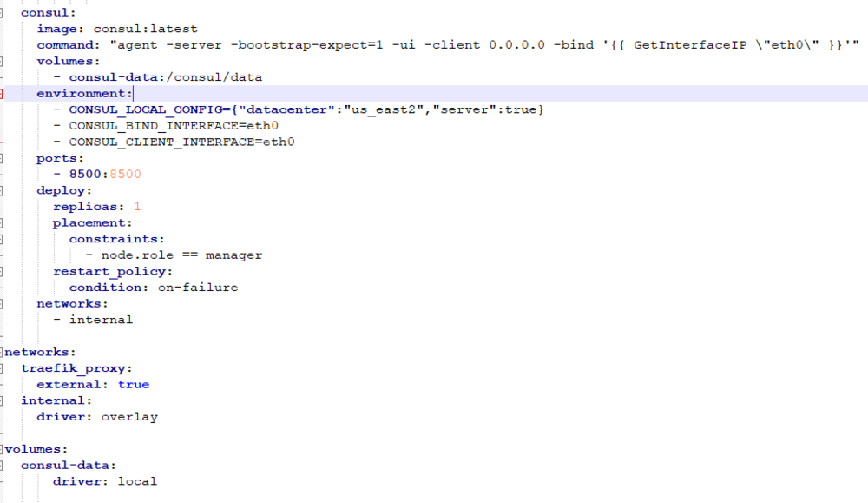Click the 'condition:' key
This screenshot has width=868, height=503.
[109, 288]
